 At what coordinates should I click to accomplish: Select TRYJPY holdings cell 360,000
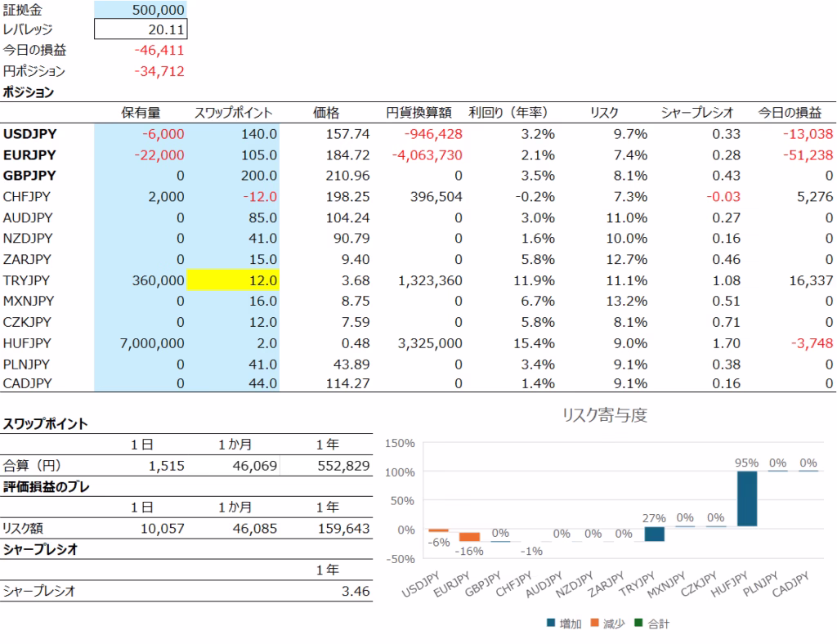click(x=141, y=280)
